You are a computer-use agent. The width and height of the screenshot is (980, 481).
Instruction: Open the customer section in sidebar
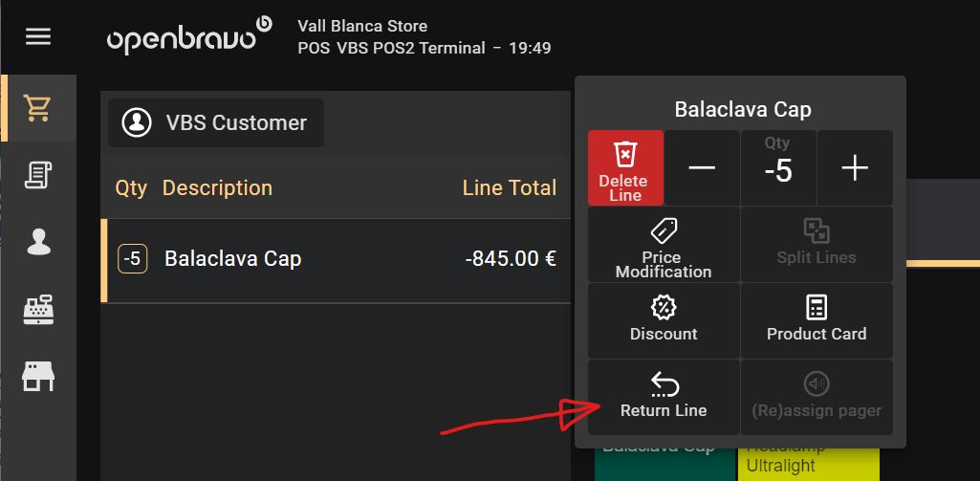point(38,242)
